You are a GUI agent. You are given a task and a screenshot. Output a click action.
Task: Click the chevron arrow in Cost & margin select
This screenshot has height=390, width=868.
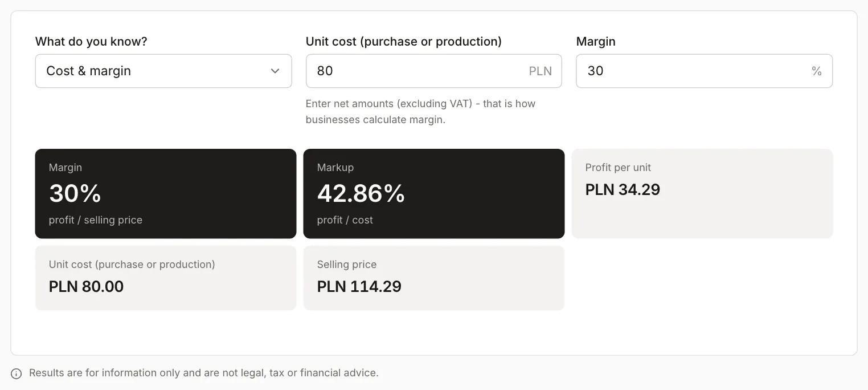[x=275, y=71]
